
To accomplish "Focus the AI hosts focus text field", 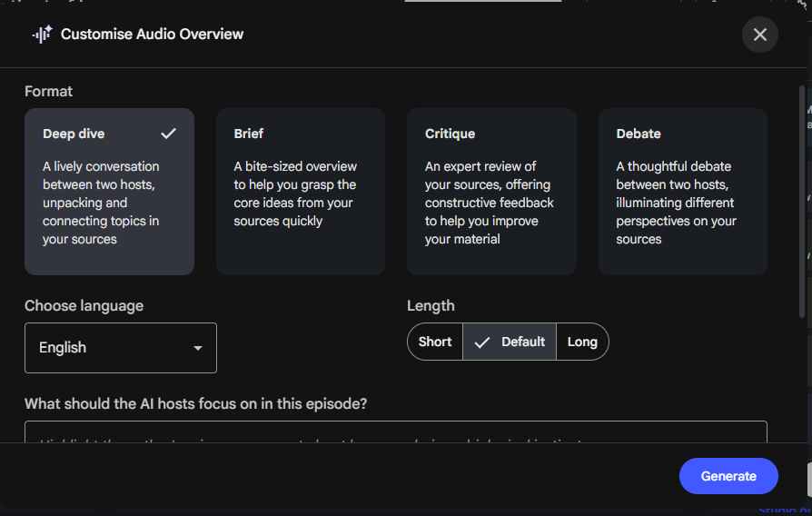I will tap(396, 432).
